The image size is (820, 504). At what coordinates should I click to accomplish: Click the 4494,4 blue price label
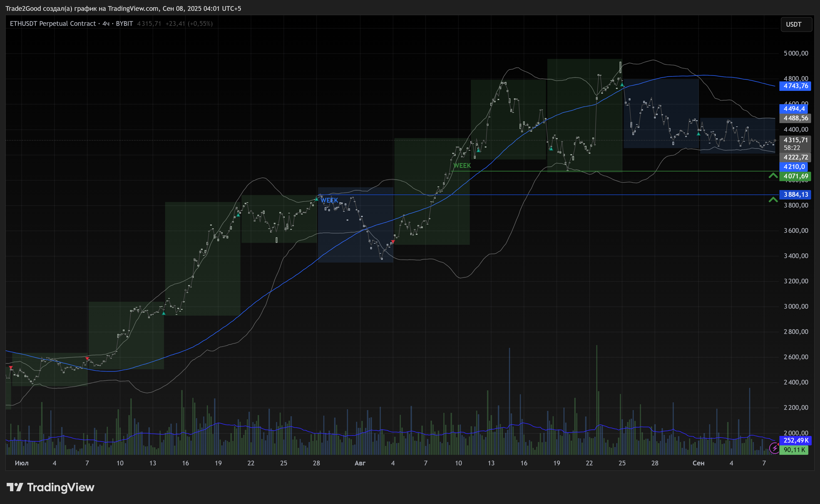[x=794, y=109]
